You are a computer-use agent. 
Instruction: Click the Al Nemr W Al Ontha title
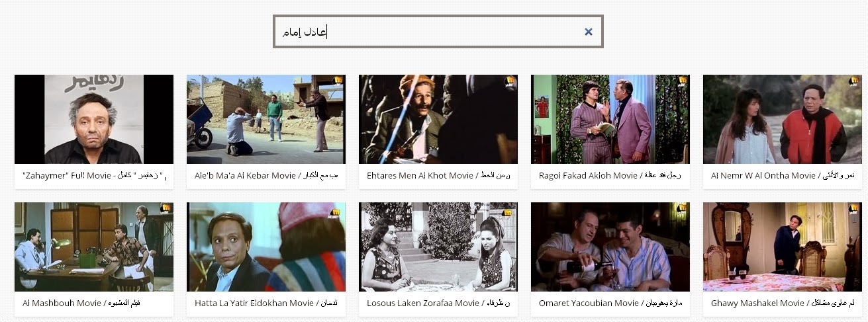(x=783, y=176)
